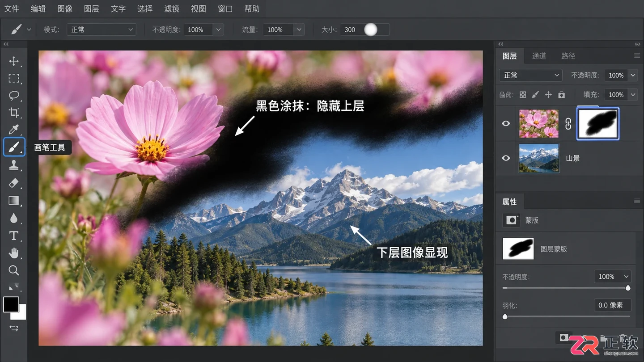The image size is (644, 362).
Task: Toggle lock image pixels brush icon
Action: pyautogui.click(x=535, y=95)
